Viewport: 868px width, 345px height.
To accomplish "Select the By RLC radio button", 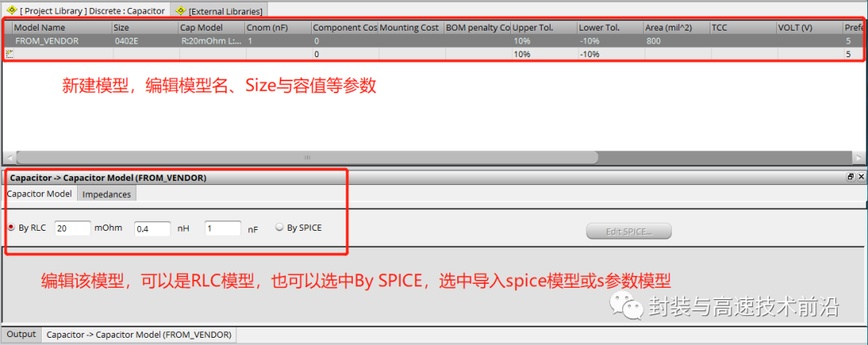I will coord(11,227).
